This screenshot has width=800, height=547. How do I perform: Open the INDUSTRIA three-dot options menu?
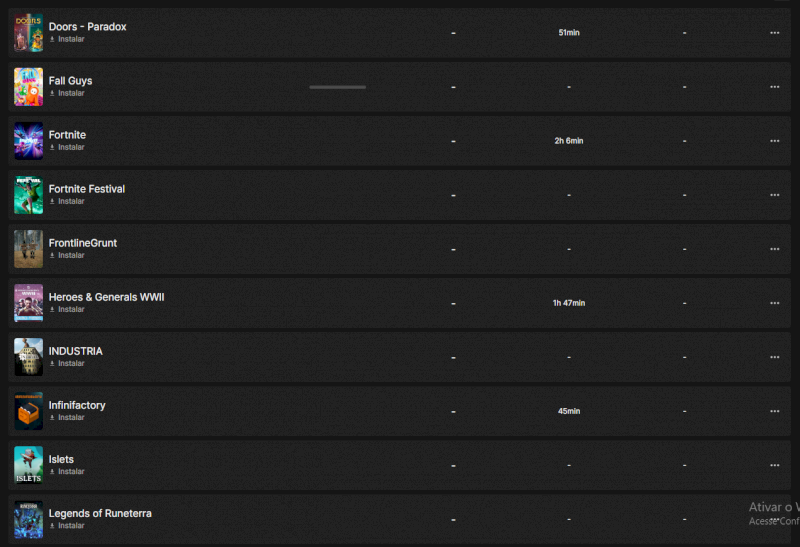(774, 357)
